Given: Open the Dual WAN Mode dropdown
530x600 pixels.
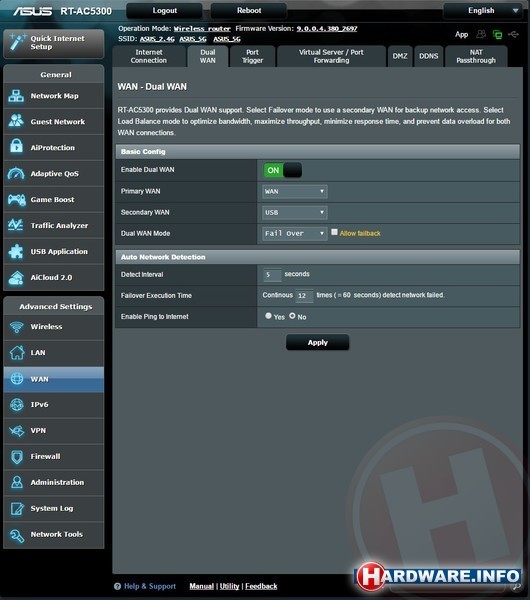Looking at the screenshot, I should (295, 233).
